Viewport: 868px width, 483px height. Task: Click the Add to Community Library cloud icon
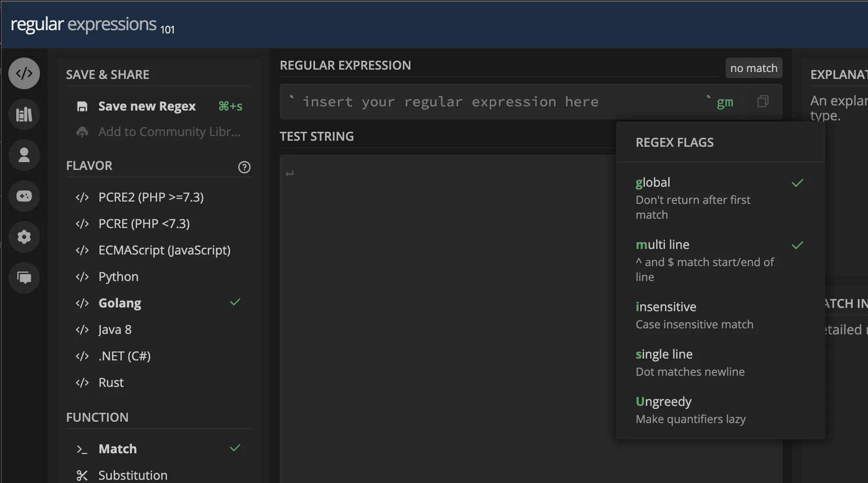(x=82, y=132)
